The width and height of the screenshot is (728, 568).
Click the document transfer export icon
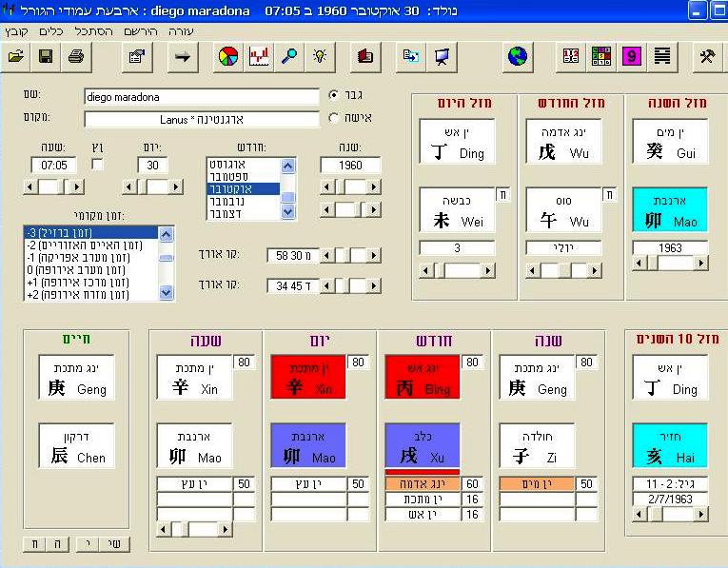coord(411,57)
